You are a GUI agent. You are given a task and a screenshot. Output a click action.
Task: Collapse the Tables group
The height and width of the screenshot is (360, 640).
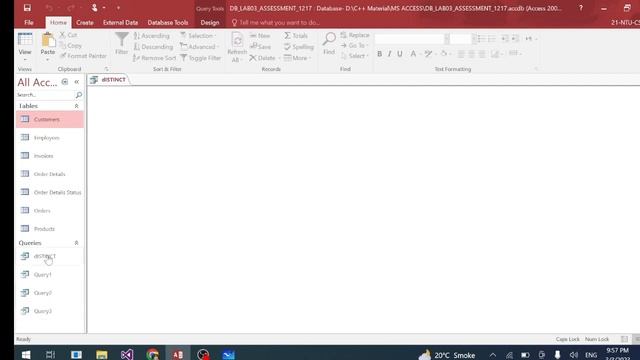[76, 106]
